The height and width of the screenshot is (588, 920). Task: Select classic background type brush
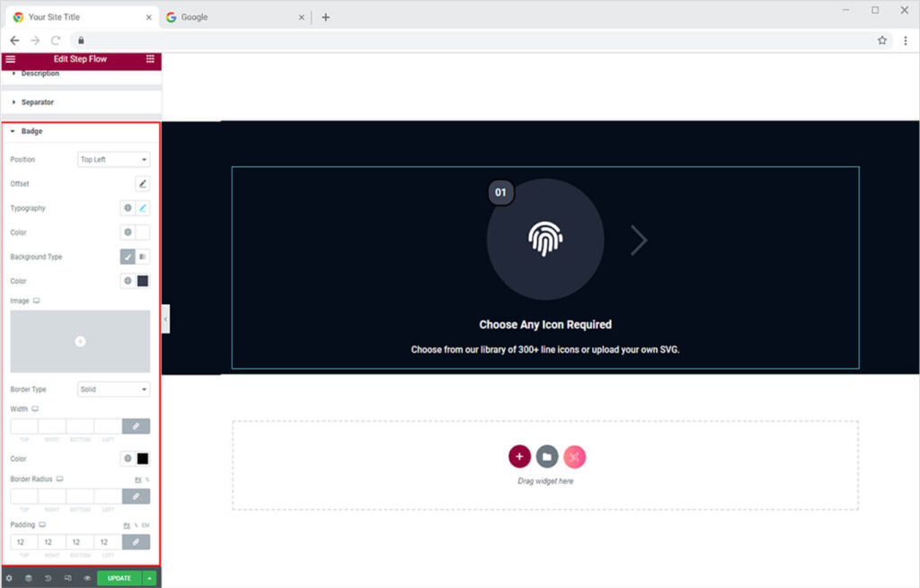128,257
